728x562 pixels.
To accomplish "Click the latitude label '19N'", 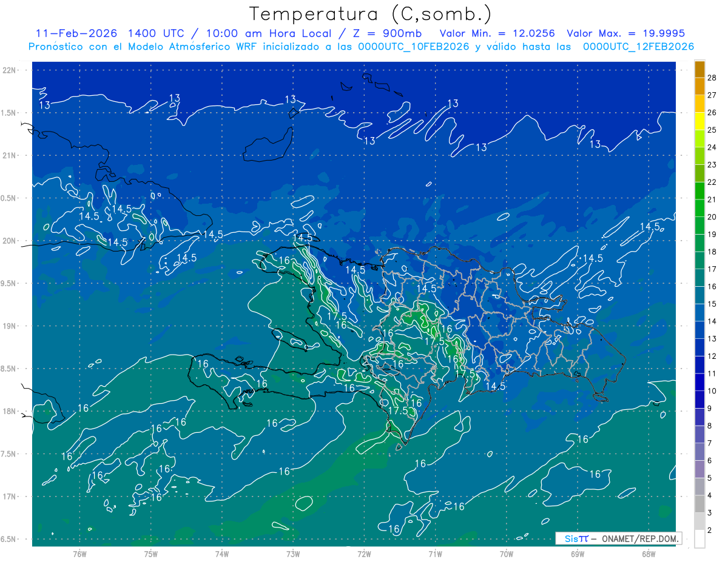I will 10,326.
